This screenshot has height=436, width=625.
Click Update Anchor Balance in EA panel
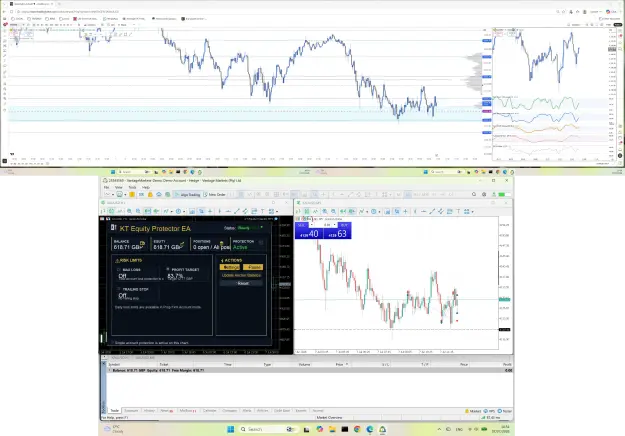pos(241,275)
